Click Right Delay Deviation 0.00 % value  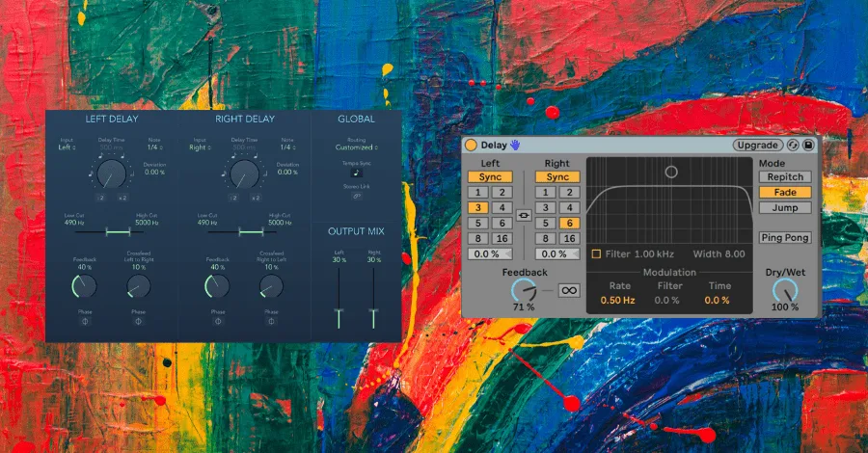point(287,172)
